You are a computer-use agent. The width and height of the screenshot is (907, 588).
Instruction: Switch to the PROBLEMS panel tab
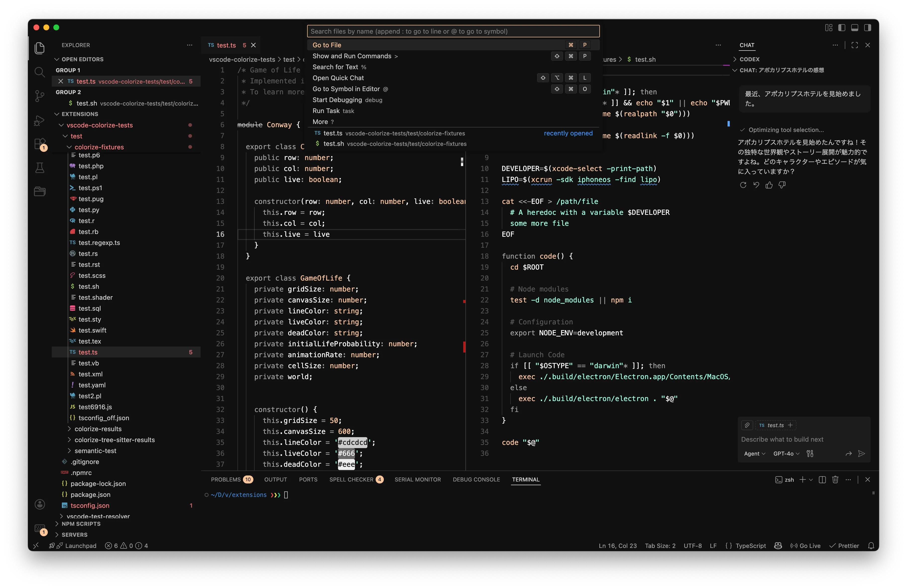tap(226, 479)
